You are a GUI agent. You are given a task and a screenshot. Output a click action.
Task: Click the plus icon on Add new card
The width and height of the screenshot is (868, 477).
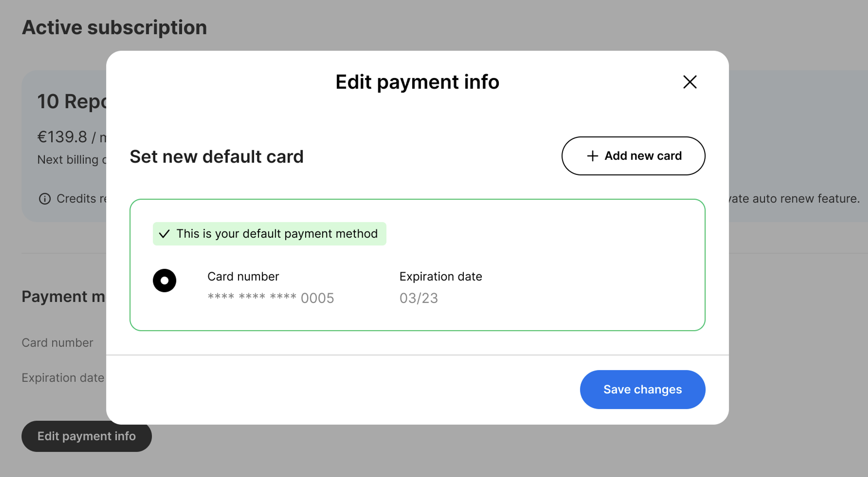click(x=592, y=156)
